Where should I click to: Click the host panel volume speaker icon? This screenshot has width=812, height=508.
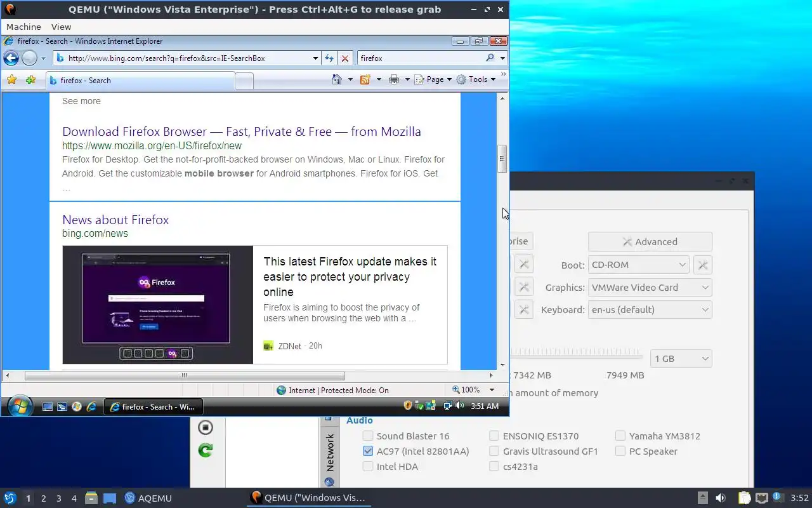(x=721, y=498)
